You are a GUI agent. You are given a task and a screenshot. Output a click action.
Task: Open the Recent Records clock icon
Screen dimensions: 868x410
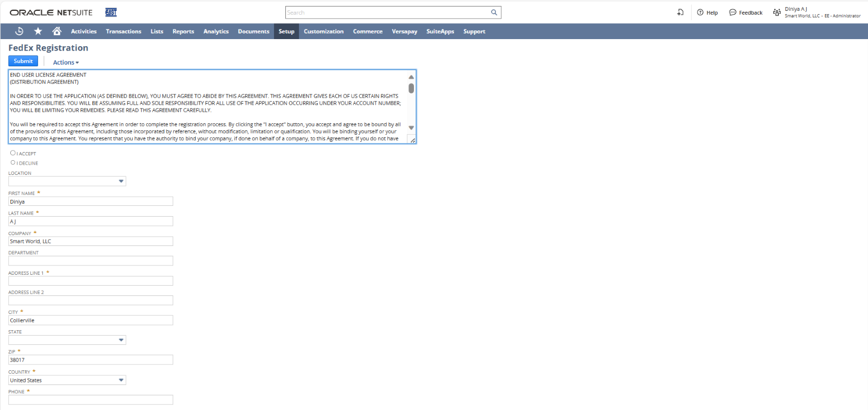click(x=19, y=31)
